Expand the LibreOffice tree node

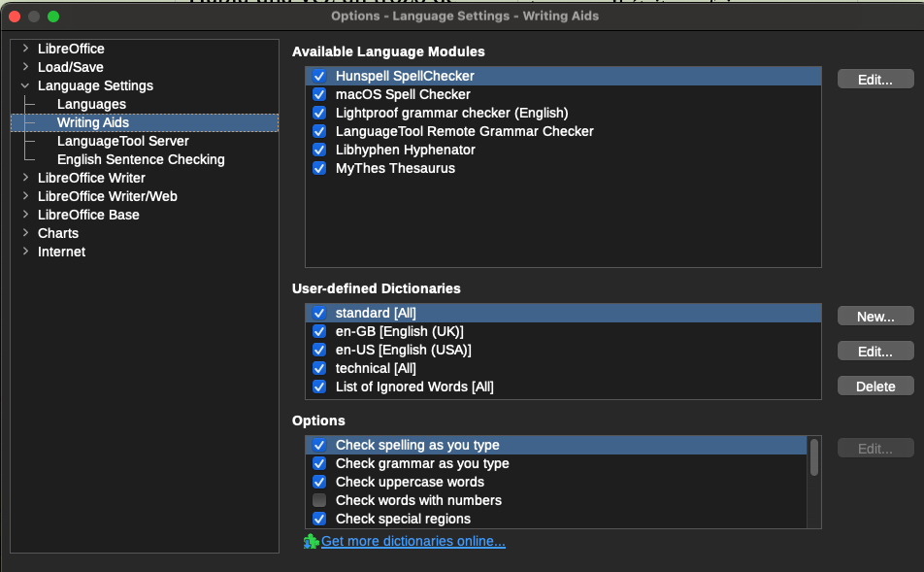[25, 49]
